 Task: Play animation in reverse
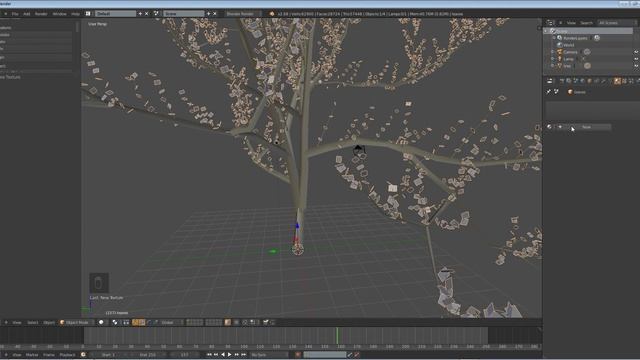click(x=223, y=355)
